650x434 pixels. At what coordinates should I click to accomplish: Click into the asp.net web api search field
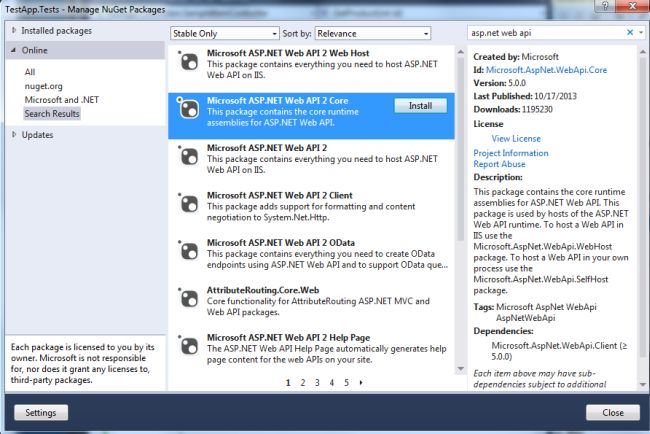point(545,33)
